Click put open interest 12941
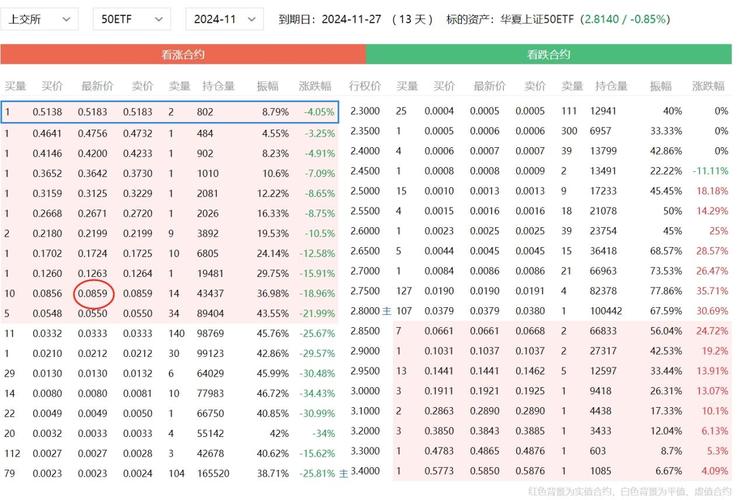The image size is (741, 500). click(603, 111)
